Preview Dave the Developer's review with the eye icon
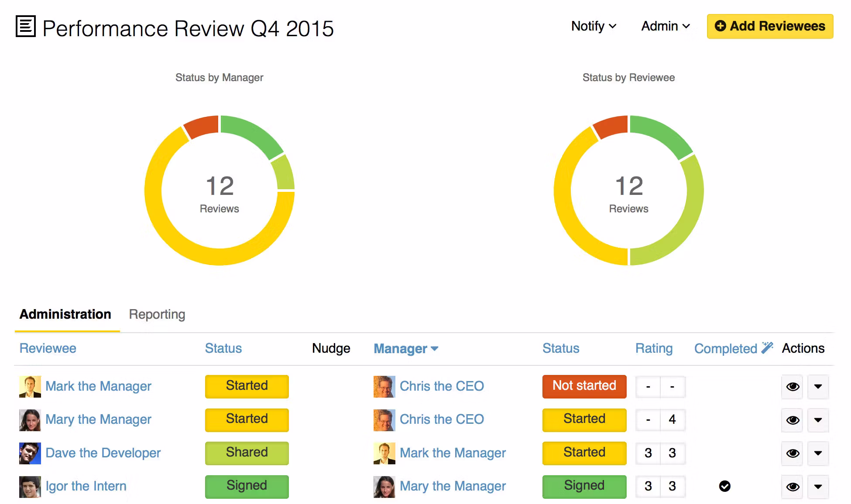 (792, 453)
